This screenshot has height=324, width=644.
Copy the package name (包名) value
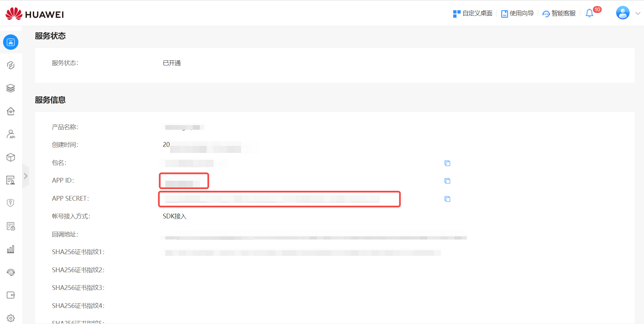pos(447,163)
